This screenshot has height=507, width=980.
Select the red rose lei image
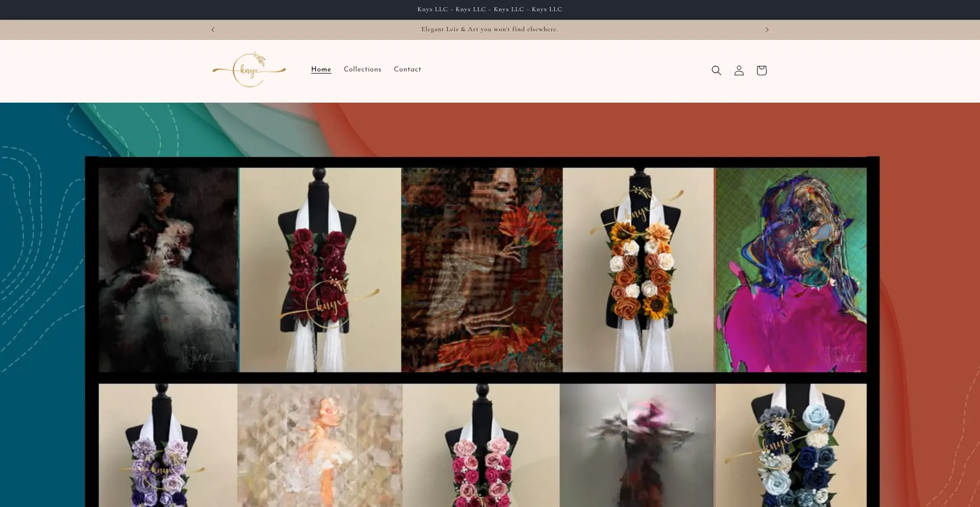(320, 270)
